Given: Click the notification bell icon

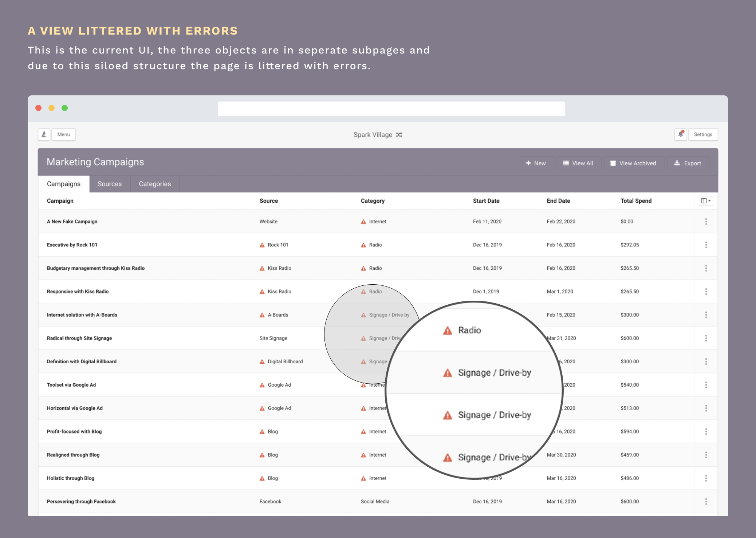Looking at the screenshot, I should 680,134.
